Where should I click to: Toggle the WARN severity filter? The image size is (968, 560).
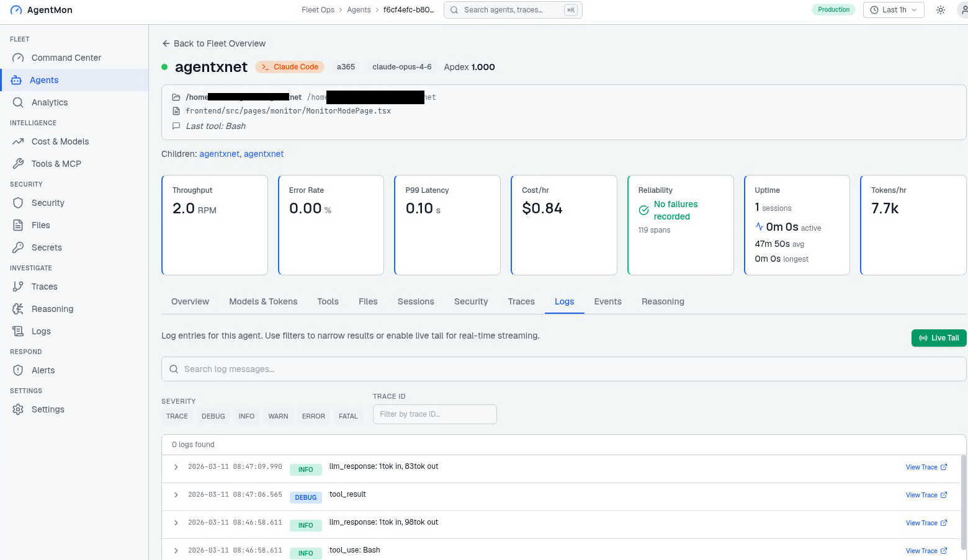tap(278, 416)
